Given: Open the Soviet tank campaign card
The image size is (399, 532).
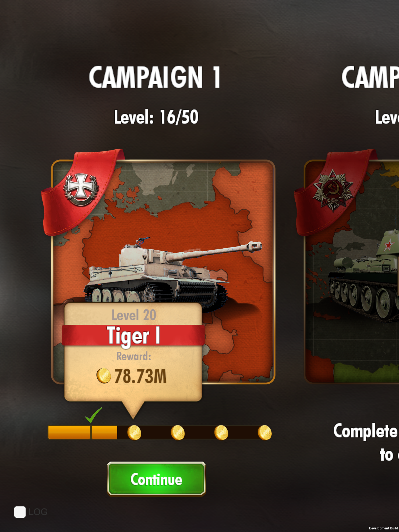Looking at the screenshot, I should coord(351,272).
